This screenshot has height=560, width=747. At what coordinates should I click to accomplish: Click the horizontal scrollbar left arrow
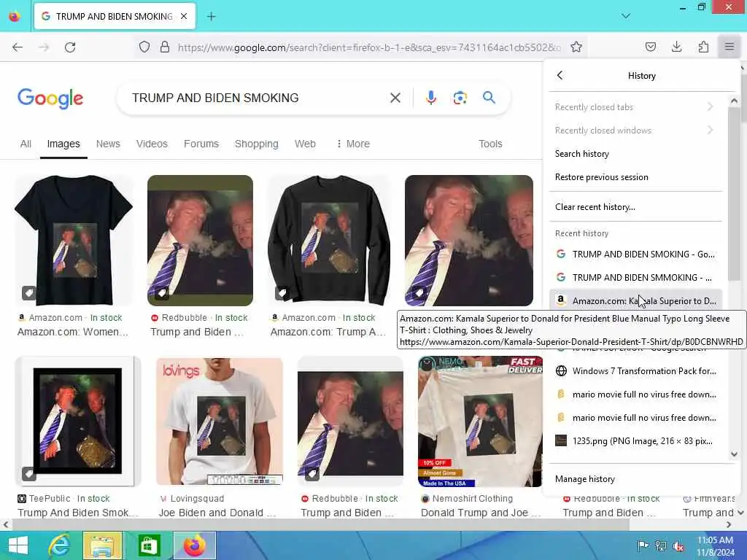5,525
